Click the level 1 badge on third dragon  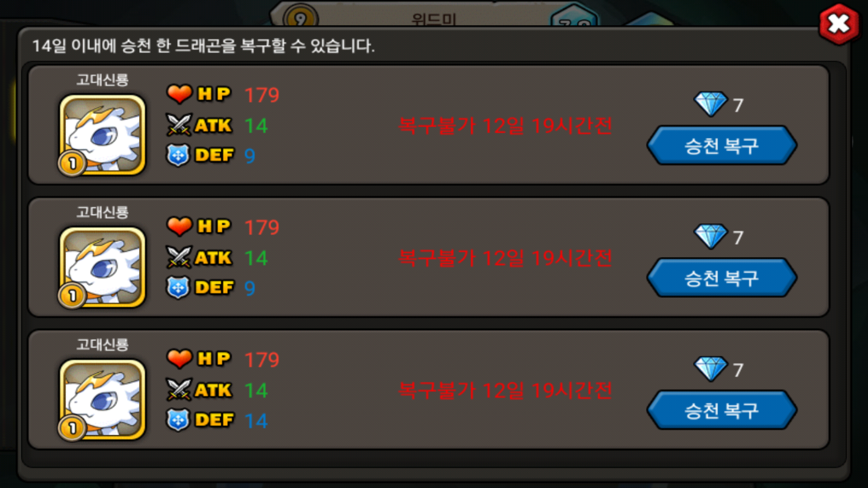pyautogui.click(x=72, y=428)
